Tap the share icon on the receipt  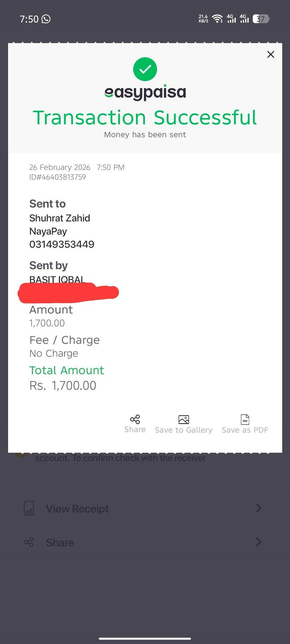[x=135, y=419]
